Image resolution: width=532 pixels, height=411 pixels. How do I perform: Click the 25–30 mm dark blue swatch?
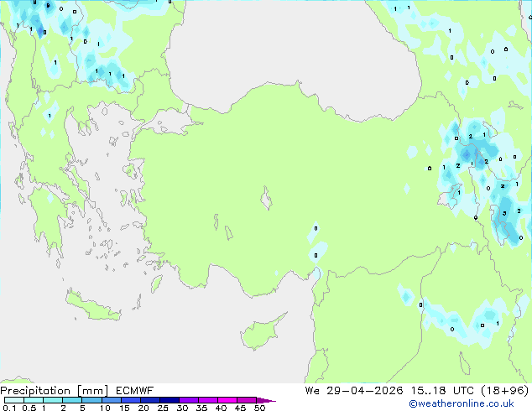tap(169, 400)
